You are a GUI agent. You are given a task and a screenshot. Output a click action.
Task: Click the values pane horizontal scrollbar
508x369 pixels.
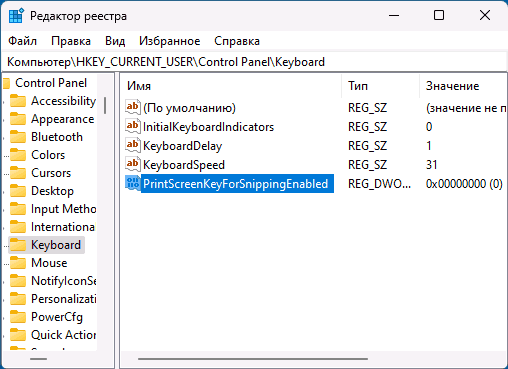coord(253,359)
